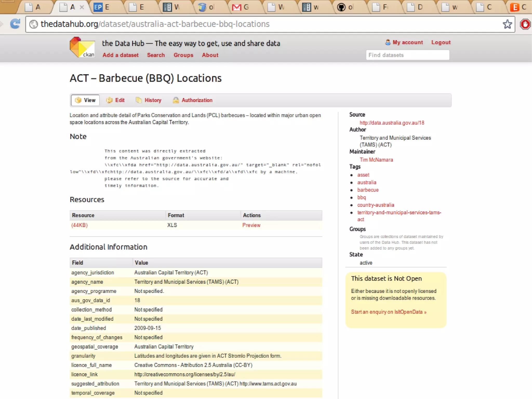Viewport: 532px width, 399px height.
Task: Open the data.australia.gov.au source link
Action: click(392, 123)
